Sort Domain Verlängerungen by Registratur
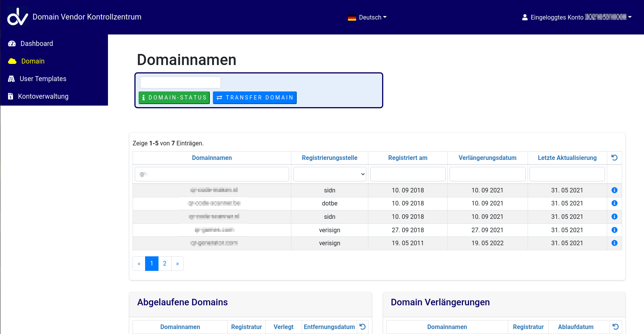This screenshot has height=334, width=644. point(528,327)
